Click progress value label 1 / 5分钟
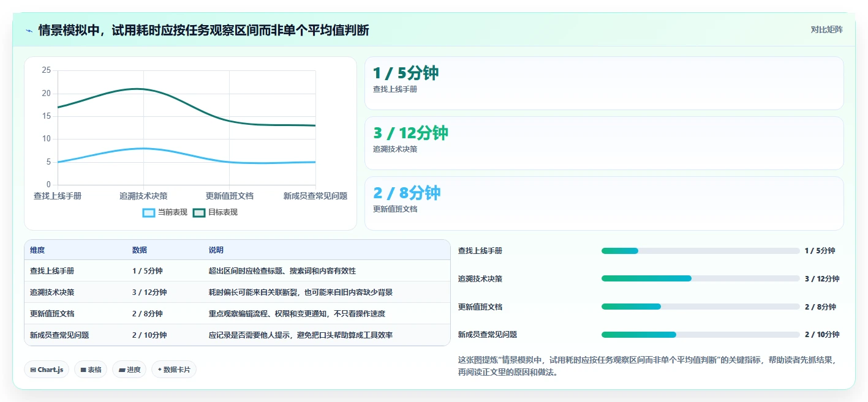This screenshot has height=402, width=868. pyautogui.click(x=820, y=251)
